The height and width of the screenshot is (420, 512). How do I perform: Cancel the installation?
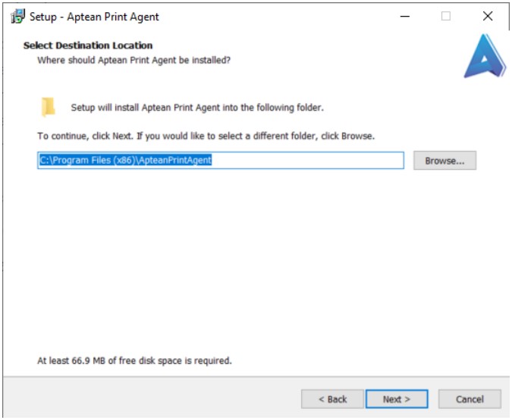(x=470, y=399)
